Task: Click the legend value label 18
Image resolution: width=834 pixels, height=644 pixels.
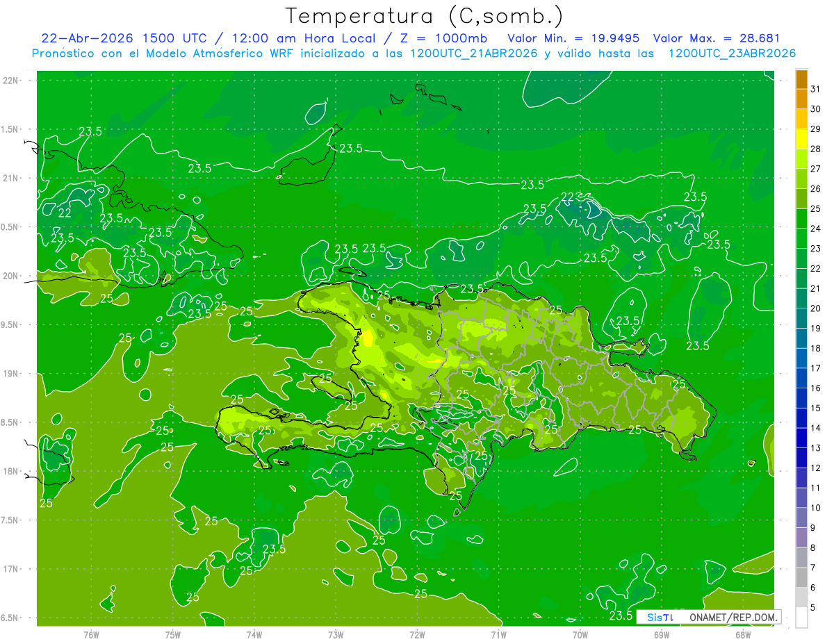Action: [816, 348]
